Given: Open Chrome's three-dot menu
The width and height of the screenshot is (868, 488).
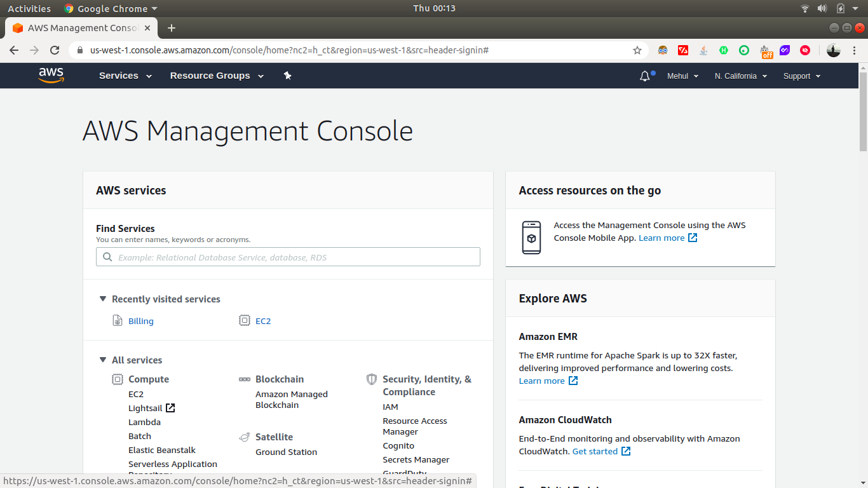Looking at the screenshot, I should [855, 50].
